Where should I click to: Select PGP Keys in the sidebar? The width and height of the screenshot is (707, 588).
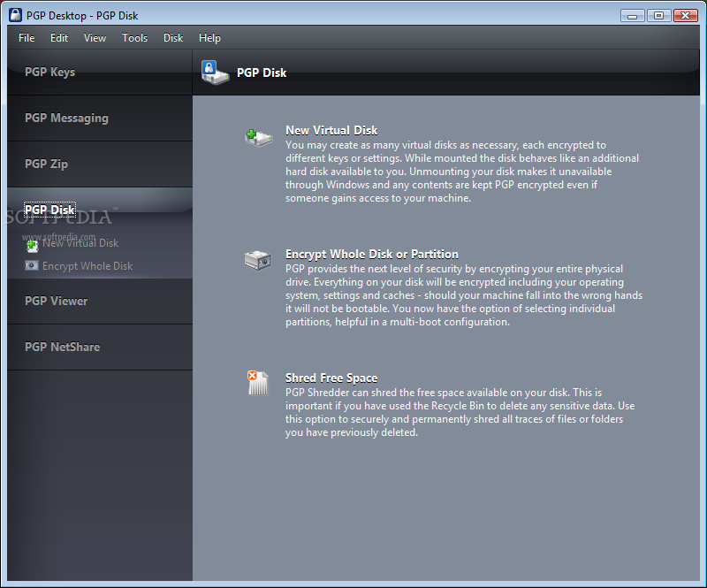(100, 73)
